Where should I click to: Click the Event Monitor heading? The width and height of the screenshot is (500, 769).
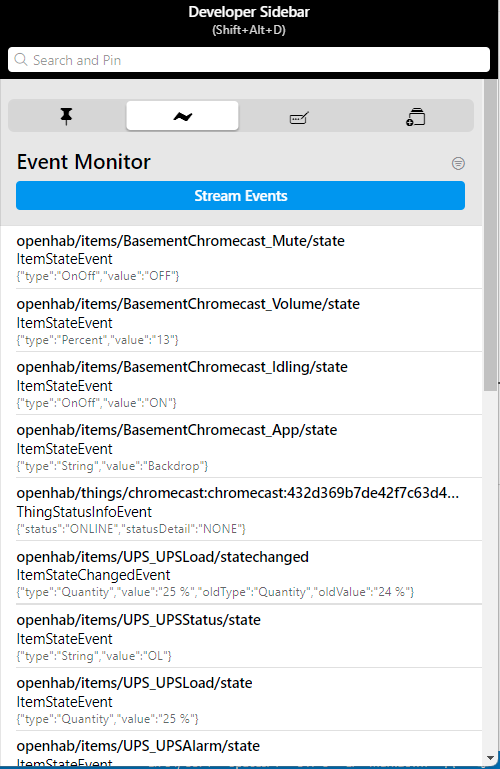(x=84, y=162)
